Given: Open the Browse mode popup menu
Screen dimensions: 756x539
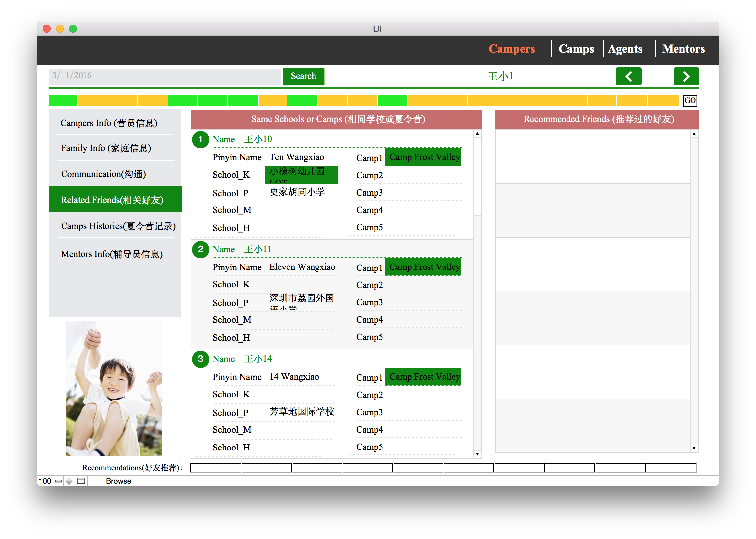Looking at the screenshot, I should click(x=118, y=481).
